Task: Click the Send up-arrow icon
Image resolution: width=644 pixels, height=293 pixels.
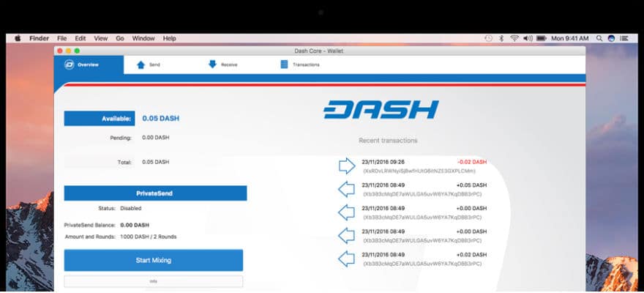Action: [141, 64]
